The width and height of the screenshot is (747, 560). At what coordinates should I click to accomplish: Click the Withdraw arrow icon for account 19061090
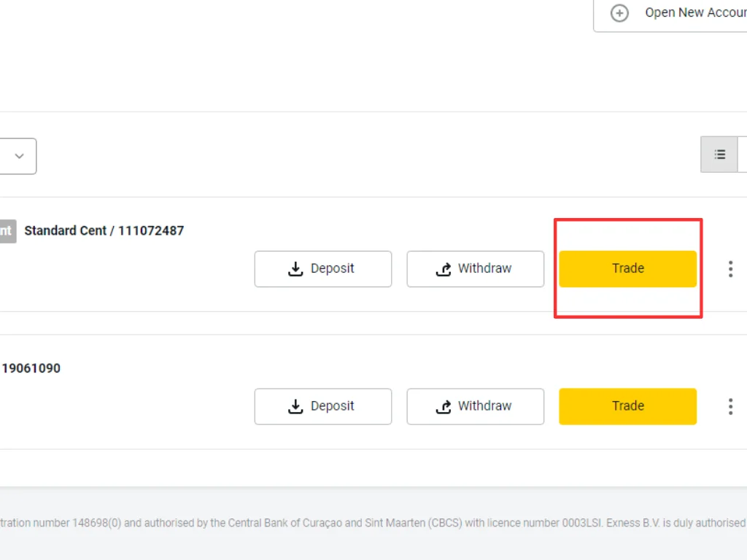[x=444, y=407]
